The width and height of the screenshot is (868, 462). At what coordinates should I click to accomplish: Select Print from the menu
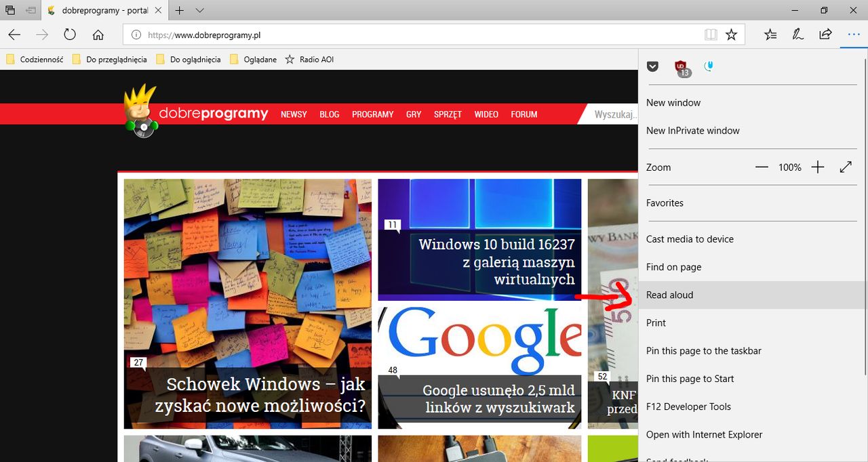752,323
